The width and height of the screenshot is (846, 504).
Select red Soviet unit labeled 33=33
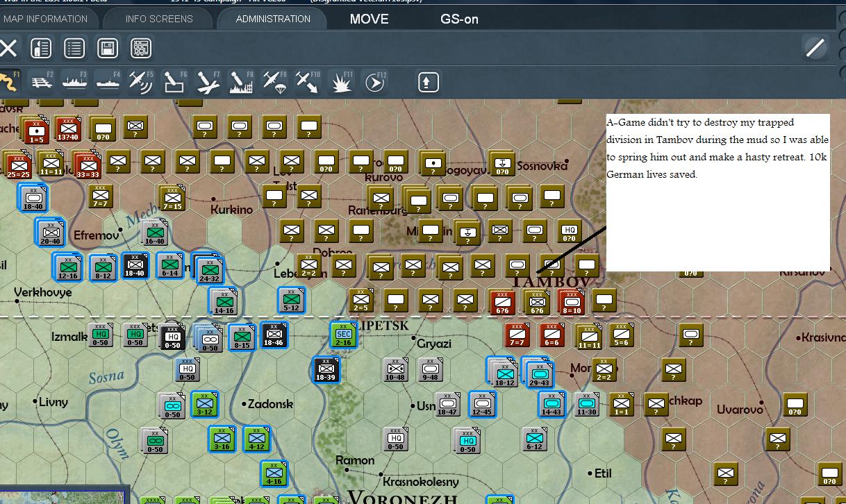(x=88, y=165)
